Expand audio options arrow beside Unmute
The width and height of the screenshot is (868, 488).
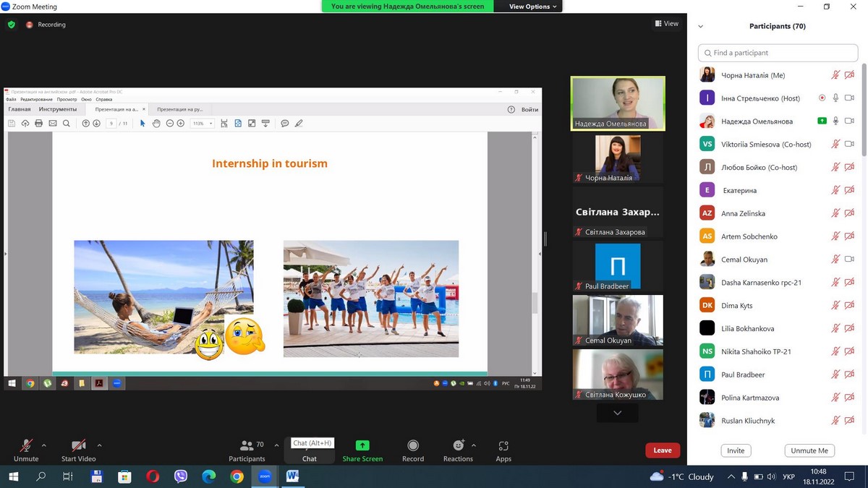coord(44,445)
